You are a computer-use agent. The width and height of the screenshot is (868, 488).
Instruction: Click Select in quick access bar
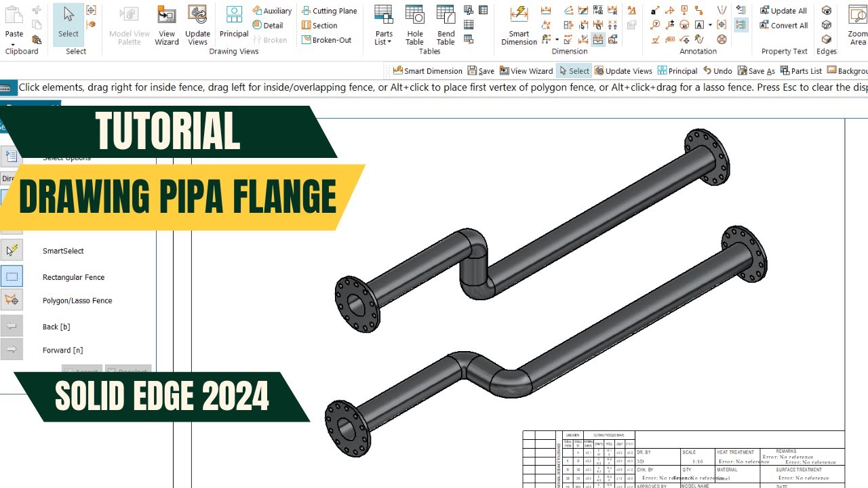tap(574, 70)
